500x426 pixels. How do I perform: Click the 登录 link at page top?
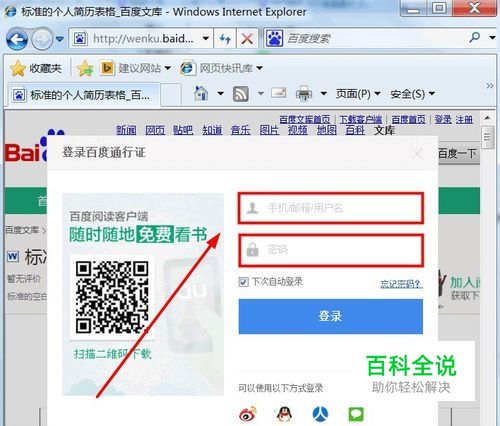(443, 120)
